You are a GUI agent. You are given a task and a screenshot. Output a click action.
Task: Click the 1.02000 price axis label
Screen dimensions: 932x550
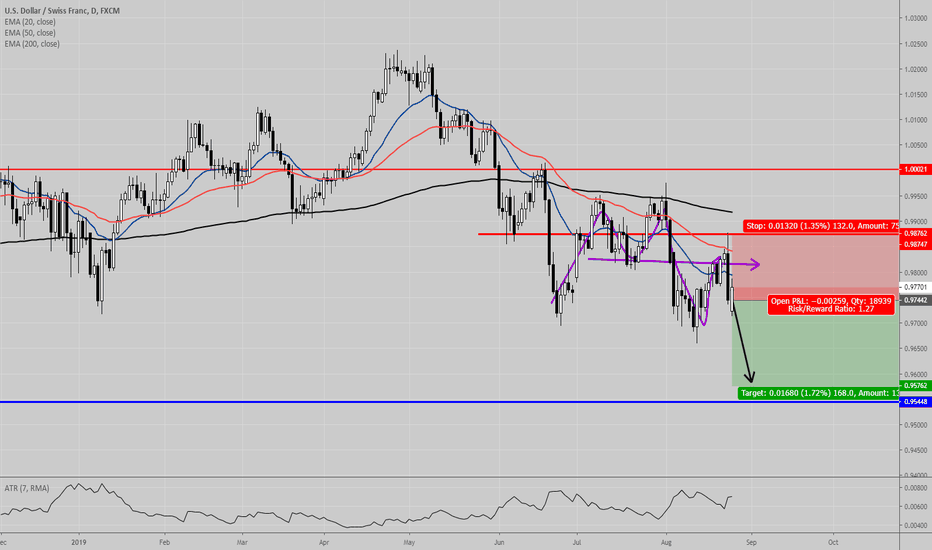point(915,69)
